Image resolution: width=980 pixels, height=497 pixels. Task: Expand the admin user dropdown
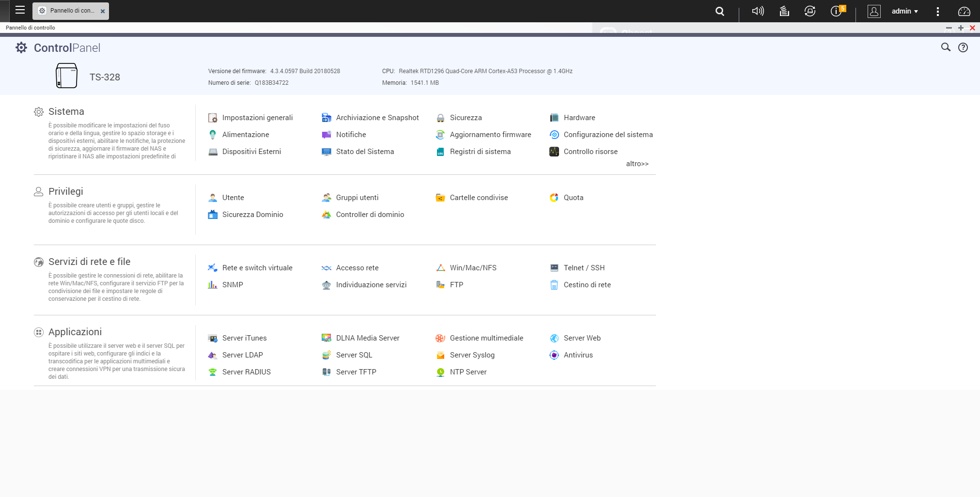pos(904,11)
